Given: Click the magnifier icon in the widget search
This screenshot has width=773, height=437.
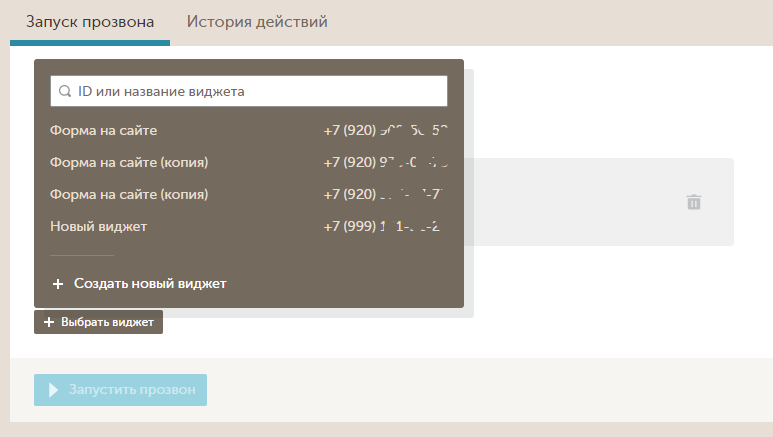Looking at the screenshot, I should click(x=64, y=91).
